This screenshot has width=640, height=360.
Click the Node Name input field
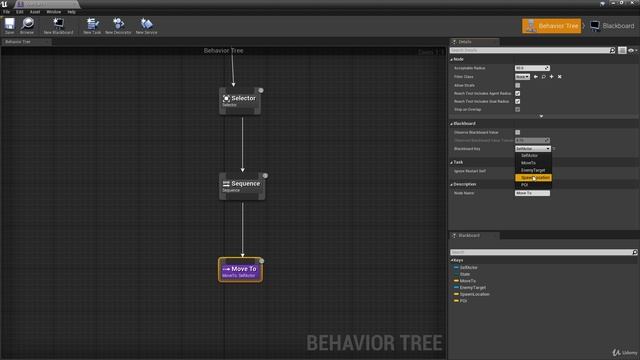click(x=532, y=193)
